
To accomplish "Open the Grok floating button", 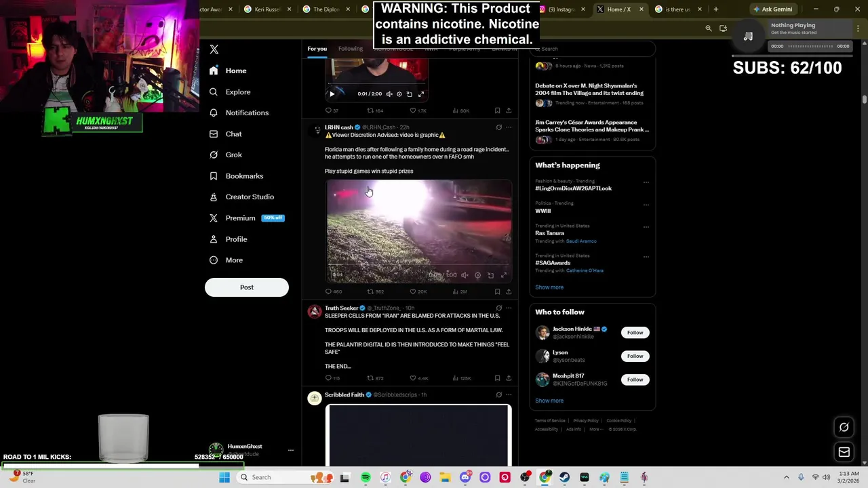I will point(844,428).
